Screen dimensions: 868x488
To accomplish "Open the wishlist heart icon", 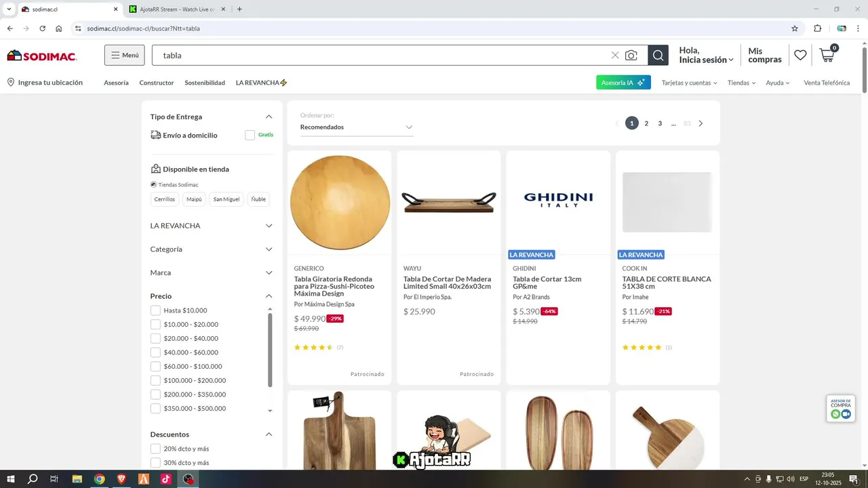I will [x=800, y=55].
